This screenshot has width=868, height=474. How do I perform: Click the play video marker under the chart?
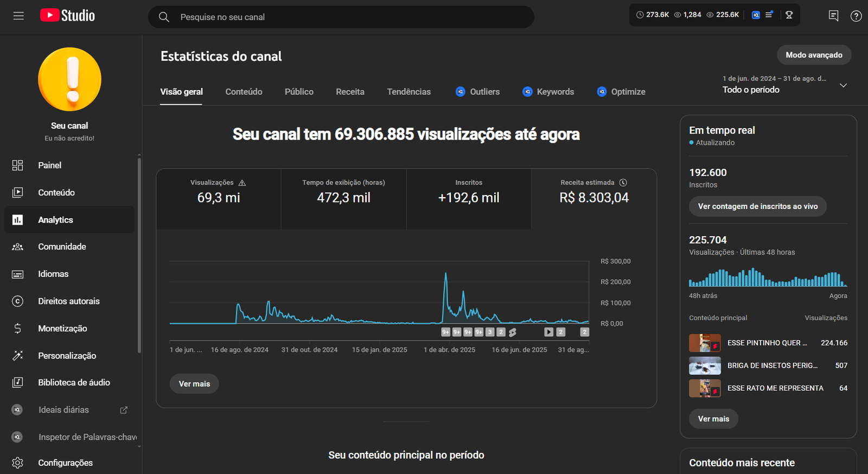(x=548, y=332)
